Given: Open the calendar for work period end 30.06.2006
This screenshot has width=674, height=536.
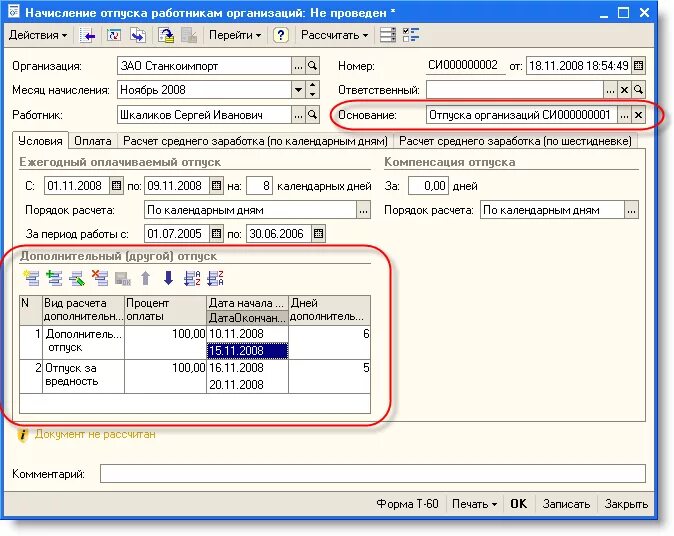Looking at the screenshot, I should 318,234.
